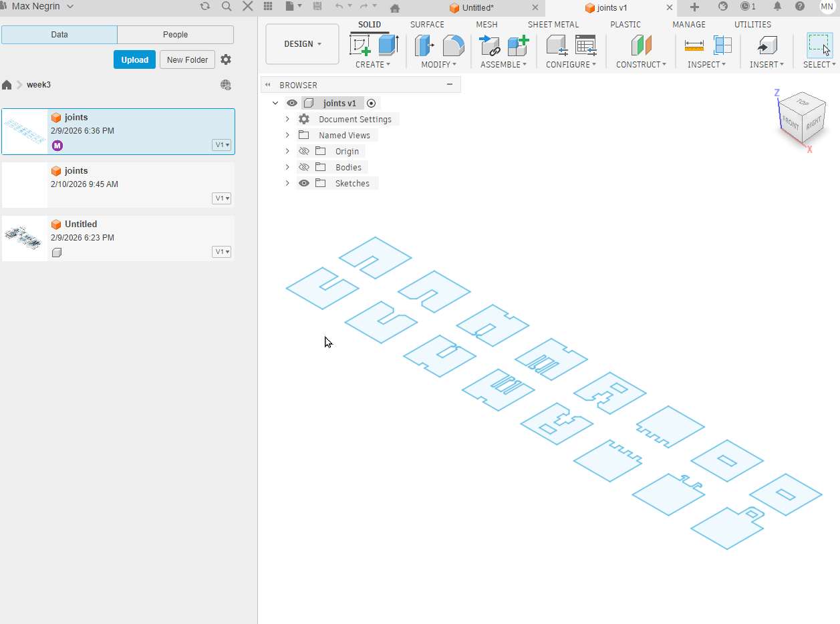Open the joints file thumbnail from 6:36 PM
Screen dimensions: 840x624
(x=23, y=131)
